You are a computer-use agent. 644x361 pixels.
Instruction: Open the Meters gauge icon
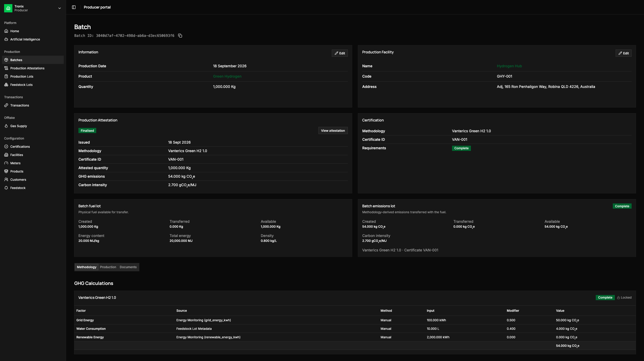pyautogui.click(x=6, y=163)
